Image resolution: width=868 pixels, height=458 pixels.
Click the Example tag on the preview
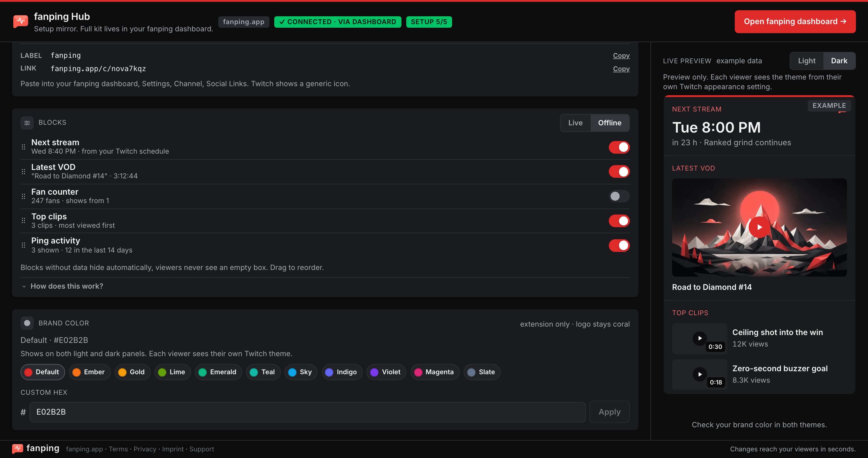click(x=829, y=106)
